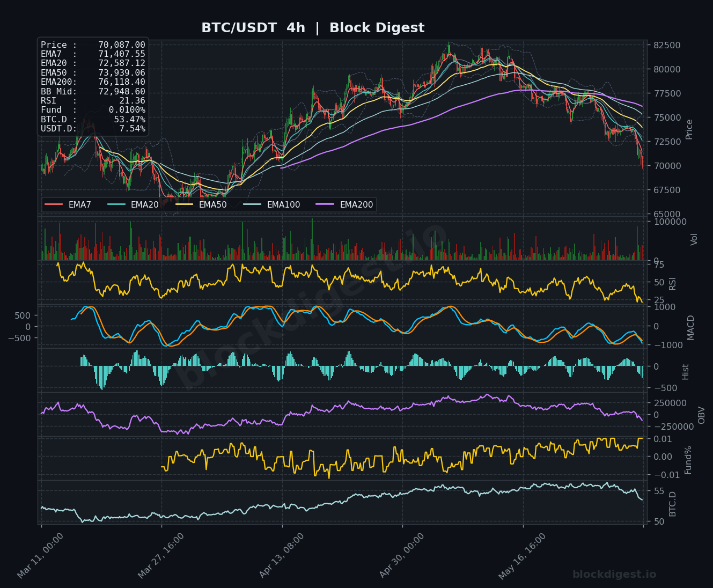The height and width of the screenshot is (588, 713).
Task: Click the OBV axis label
Action: pyautogui.click(x=701, y=415)
